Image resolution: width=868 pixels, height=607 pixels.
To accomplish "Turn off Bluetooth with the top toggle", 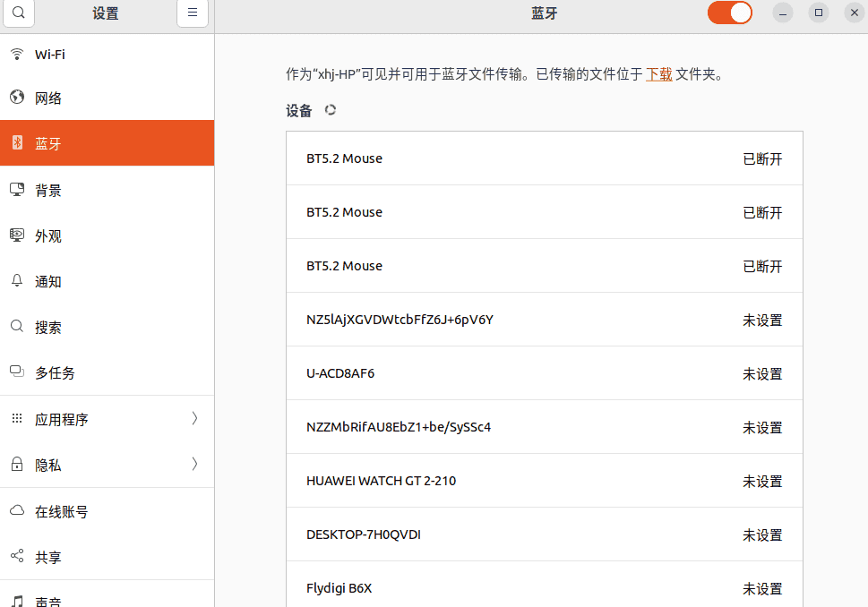I will 729,13.
